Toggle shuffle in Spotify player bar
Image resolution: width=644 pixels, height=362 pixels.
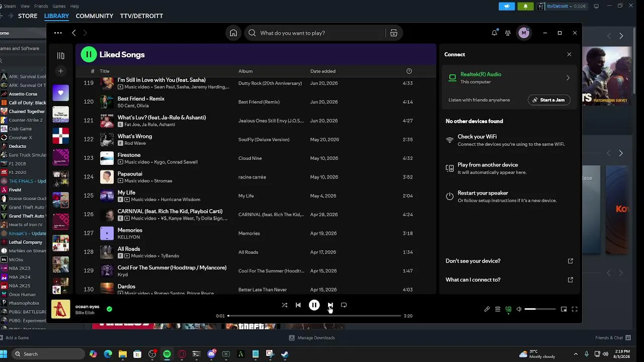pyautogui.click(x=284, y=305)
